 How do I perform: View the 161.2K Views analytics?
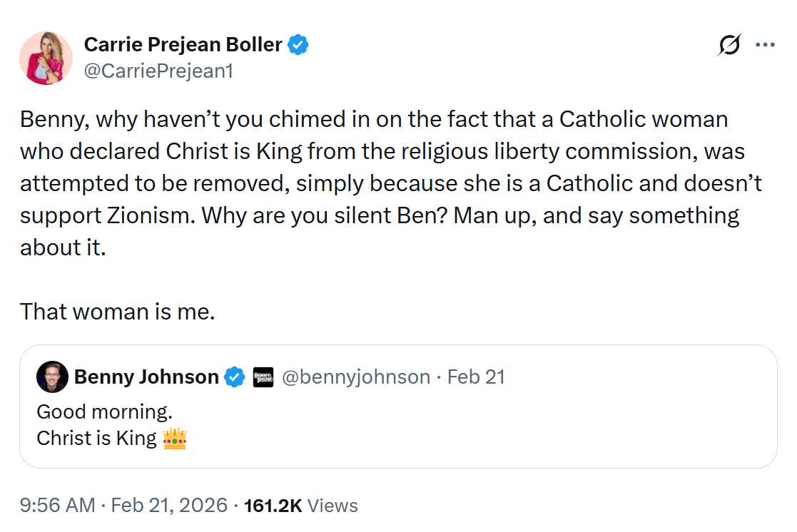point(300,506)
